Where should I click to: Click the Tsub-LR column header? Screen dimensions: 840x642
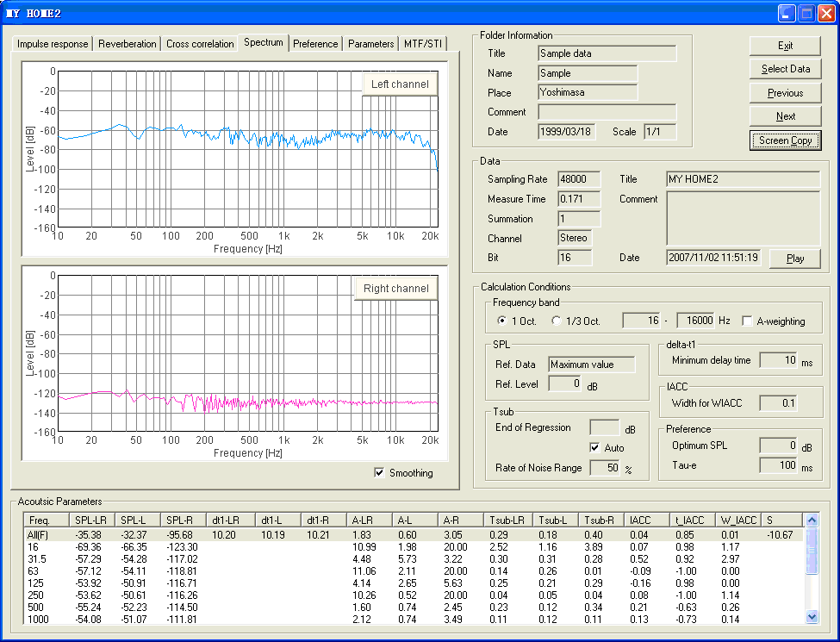[507, 520]
